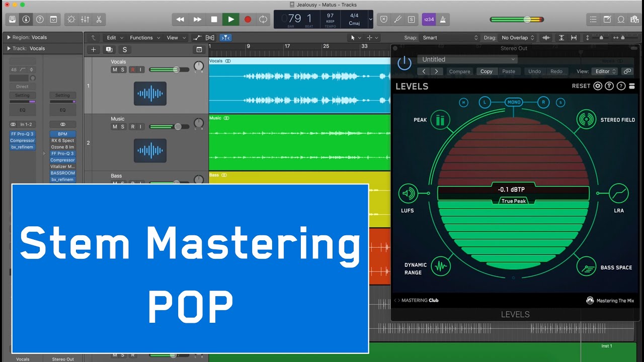This screenshot has height=362, width=644.
Task: Enable MONO monitoring in LEVELS
Action: pyautogui.click(x=514, y=102)
